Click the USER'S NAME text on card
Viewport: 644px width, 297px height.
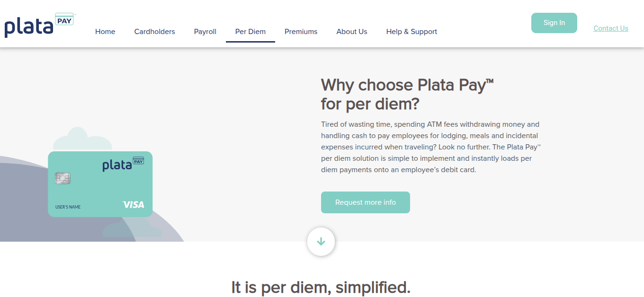(68, 207)
